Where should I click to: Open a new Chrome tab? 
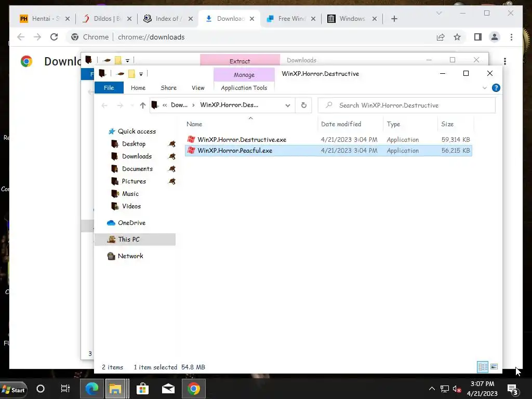pyautogui.click(x=394, y=19)
